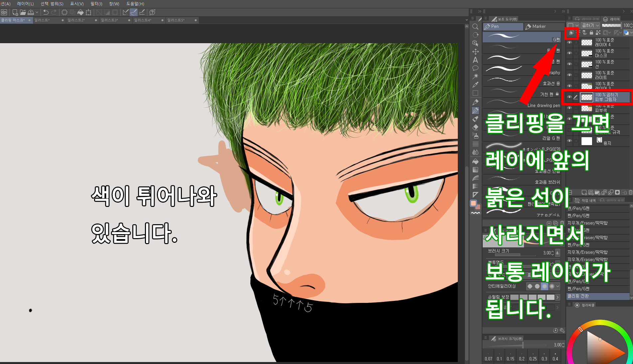Image resolution: width=633 pixels, height=364 pixels.
Task: Click the scale/rotate transform icon
Action: pyautogui.click(x=88, y=12)
